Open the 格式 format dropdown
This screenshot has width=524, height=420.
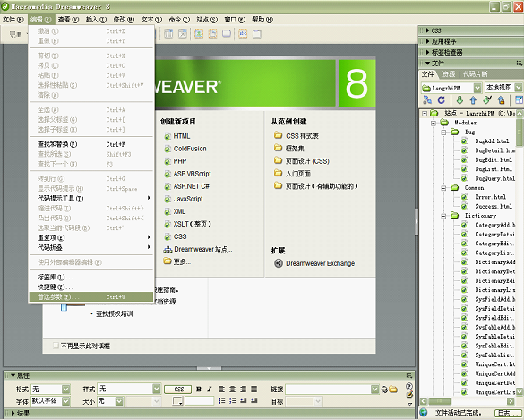[65, 390]
